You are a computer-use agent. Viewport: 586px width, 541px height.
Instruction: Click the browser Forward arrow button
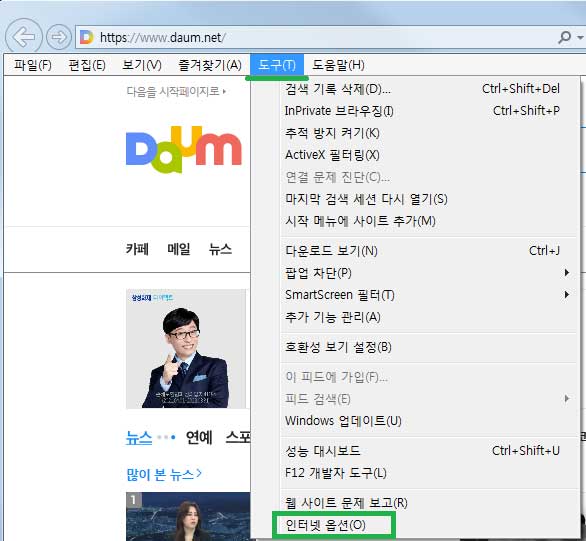click(59, 37)
